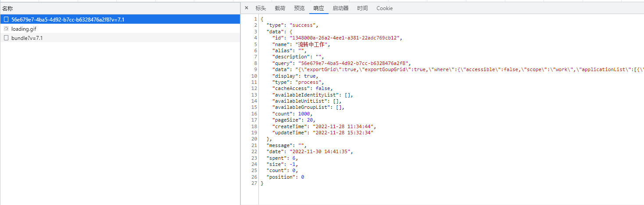Click line number 27 in the gutter
This screenshot has height=205, width=644.
(x=254, y=183)
